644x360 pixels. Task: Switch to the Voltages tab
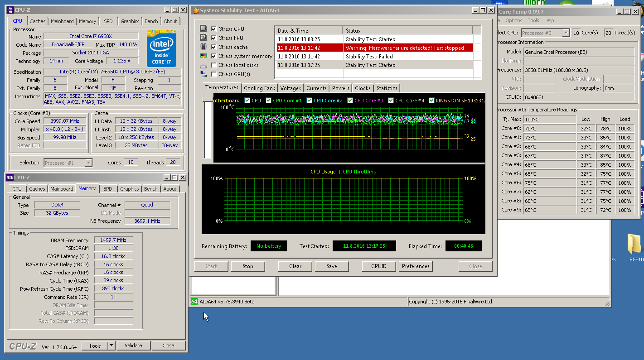click(x=290, y=88)
